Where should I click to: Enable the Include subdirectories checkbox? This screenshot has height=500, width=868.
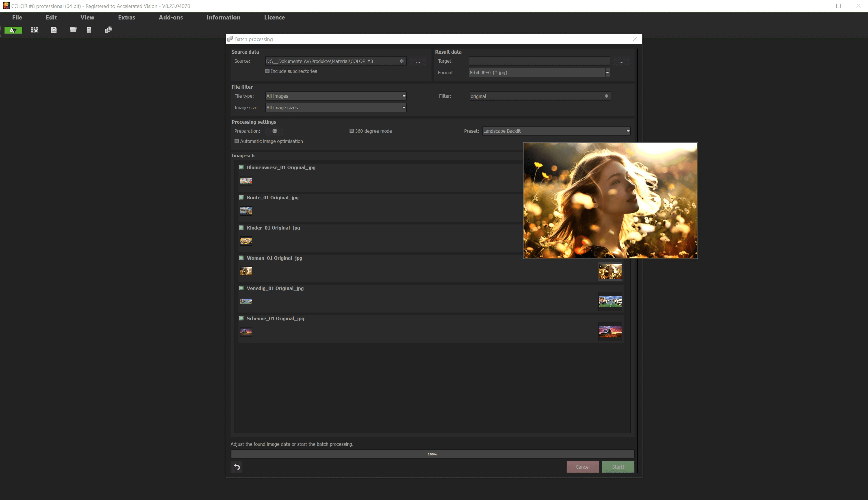click(x=268, y=71)
